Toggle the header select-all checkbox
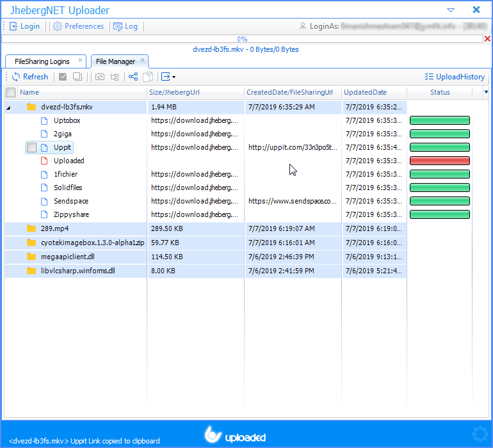This screenshot has height=448, width=493. tap(11, 92)
